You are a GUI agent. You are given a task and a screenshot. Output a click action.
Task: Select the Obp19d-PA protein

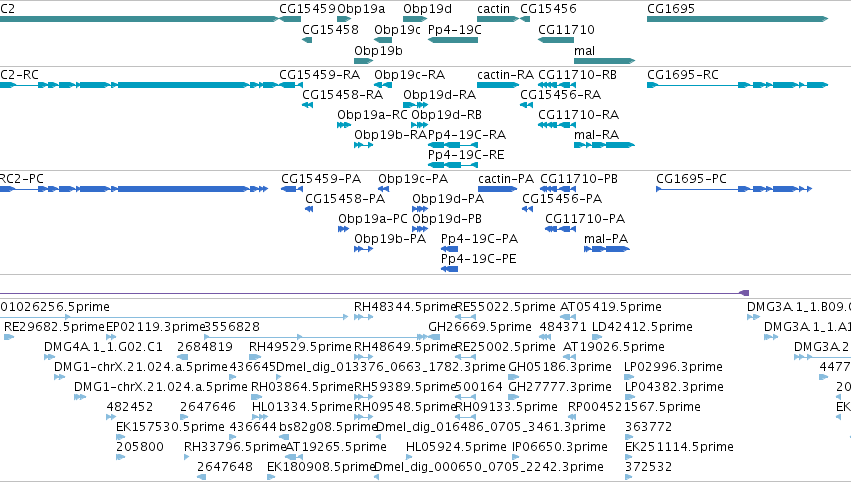coord(420,210)
